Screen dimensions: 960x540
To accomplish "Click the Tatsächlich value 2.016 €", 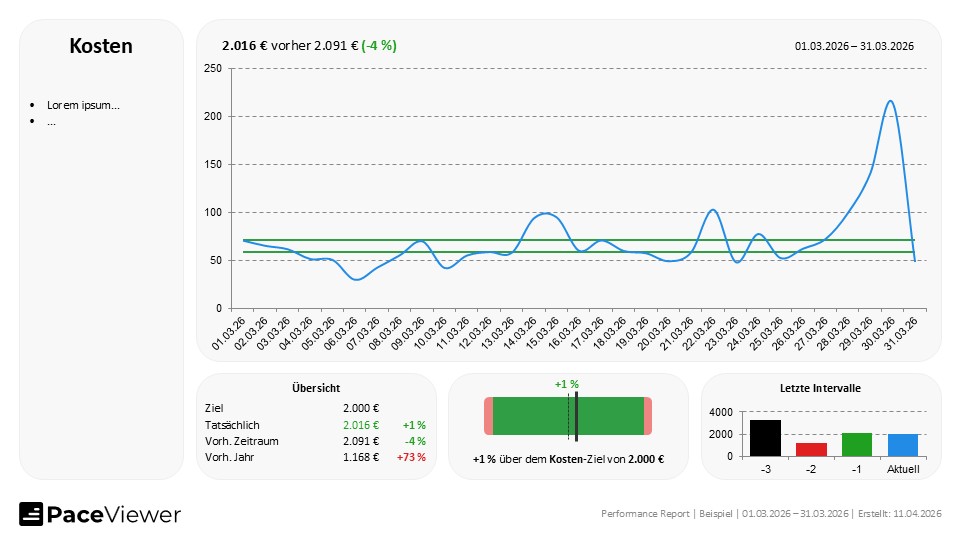I will click(x=360, y=424).
